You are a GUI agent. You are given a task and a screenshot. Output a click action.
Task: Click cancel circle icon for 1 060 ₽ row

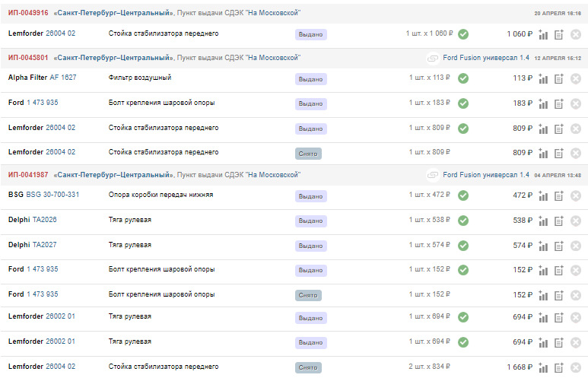coord(576,34)
